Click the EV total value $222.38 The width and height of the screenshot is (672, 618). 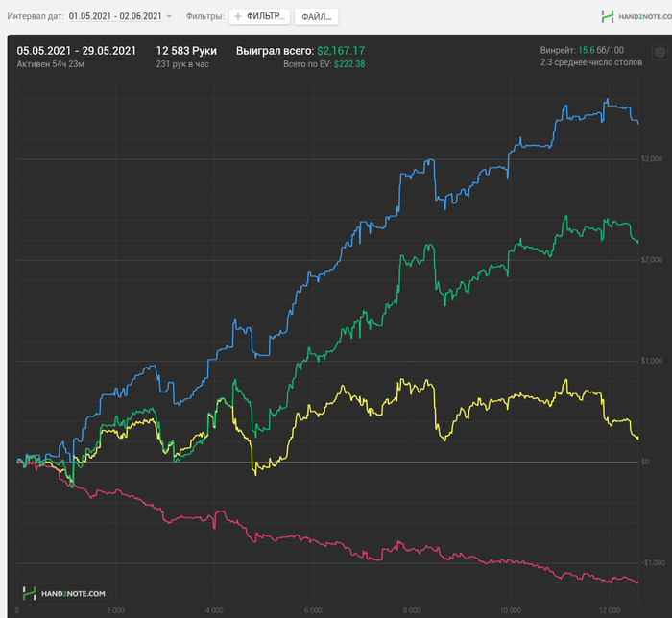click(349, 64)
